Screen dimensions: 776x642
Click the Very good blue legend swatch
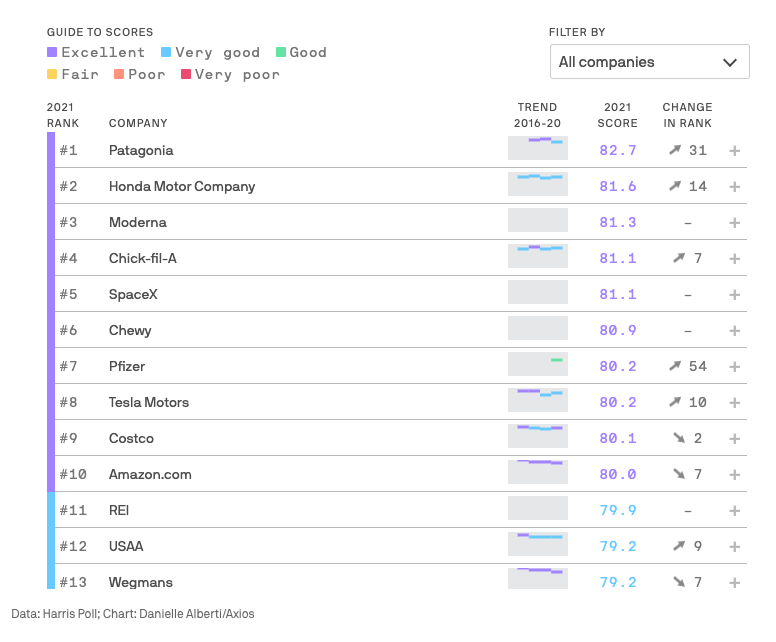point(166,52)
